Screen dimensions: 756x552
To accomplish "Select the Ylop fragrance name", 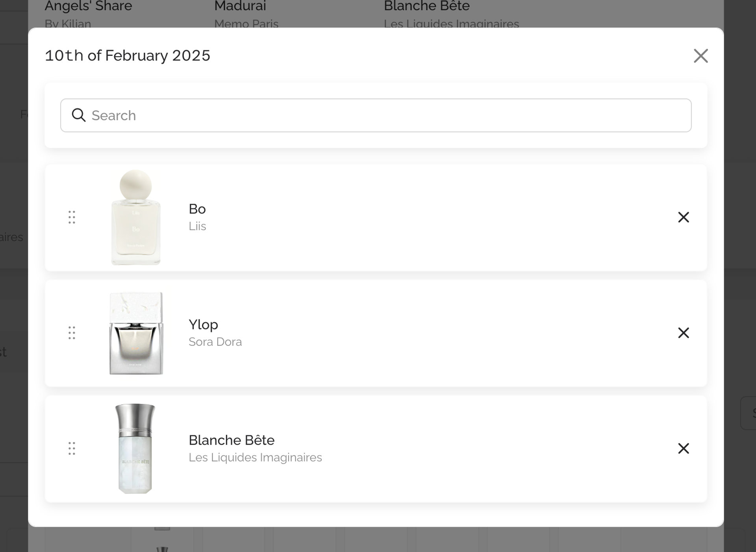I will point(203,325).
